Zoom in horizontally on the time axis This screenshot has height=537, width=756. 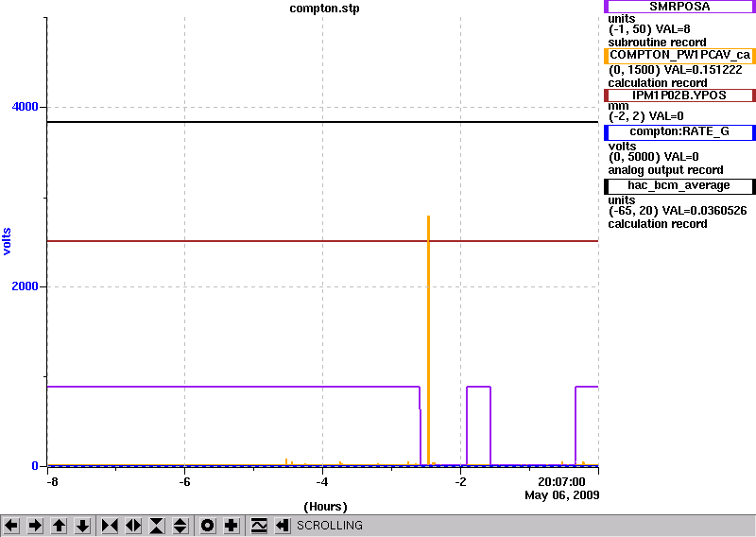[x=110, y=526]
